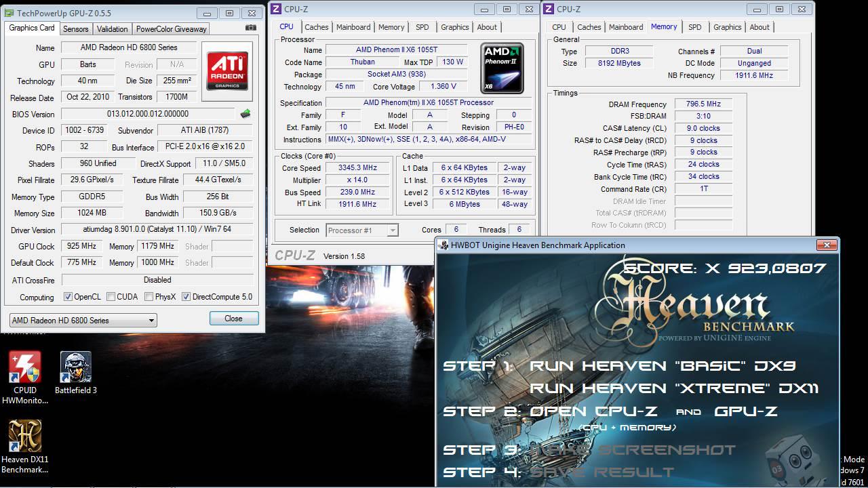Open the Heaven DX11 Benchmark desktop shortcut
The width and height of the screenshot is (868, 488).
tap(24, 447)
